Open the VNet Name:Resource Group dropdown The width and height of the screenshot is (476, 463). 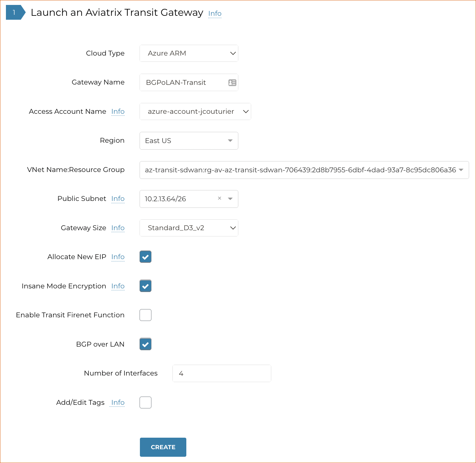click(x=304, y=170)
